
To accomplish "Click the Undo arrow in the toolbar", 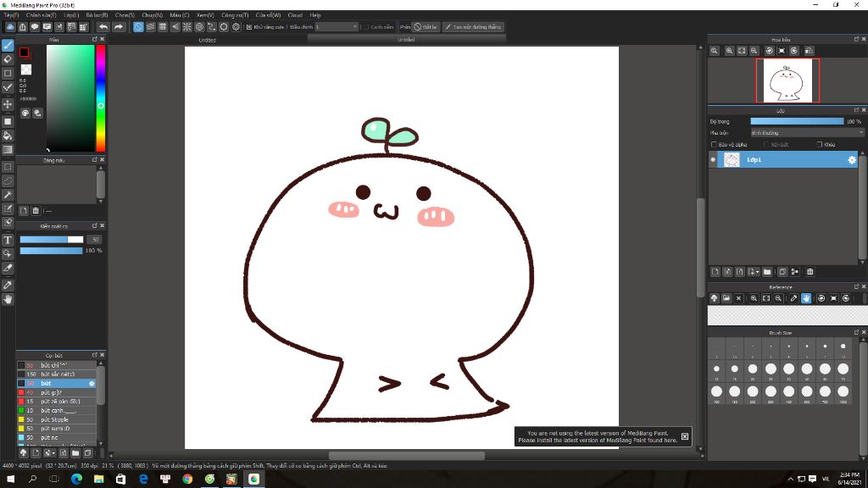I will pyautogui.click(x=103, y=26).
